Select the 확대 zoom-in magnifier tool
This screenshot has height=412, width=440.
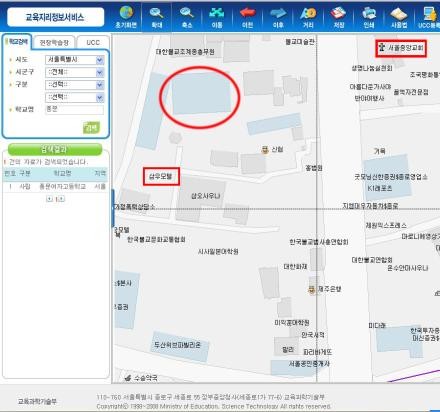point(156,17)
